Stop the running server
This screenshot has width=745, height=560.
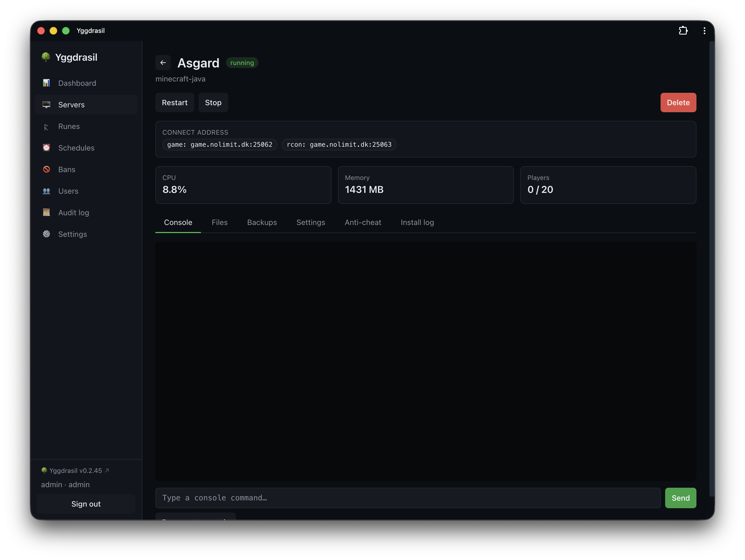(x=213, y=102)
